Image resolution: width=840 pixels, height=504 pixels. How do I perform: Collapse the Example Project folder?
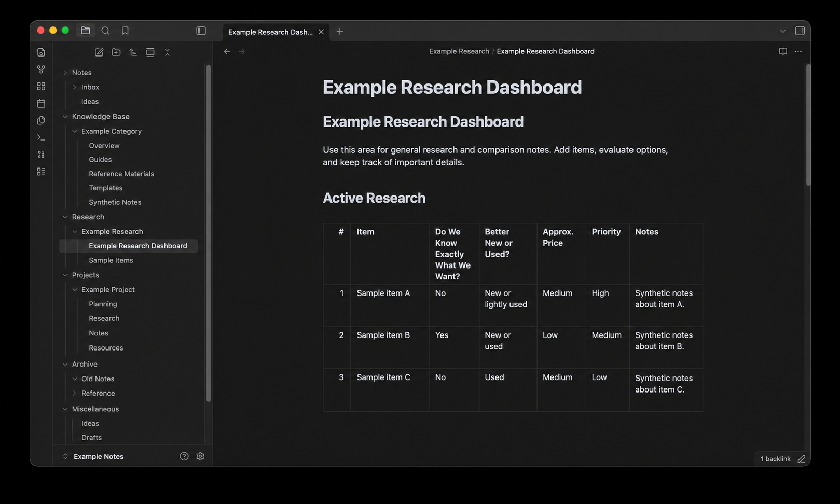tap(75, 290)
